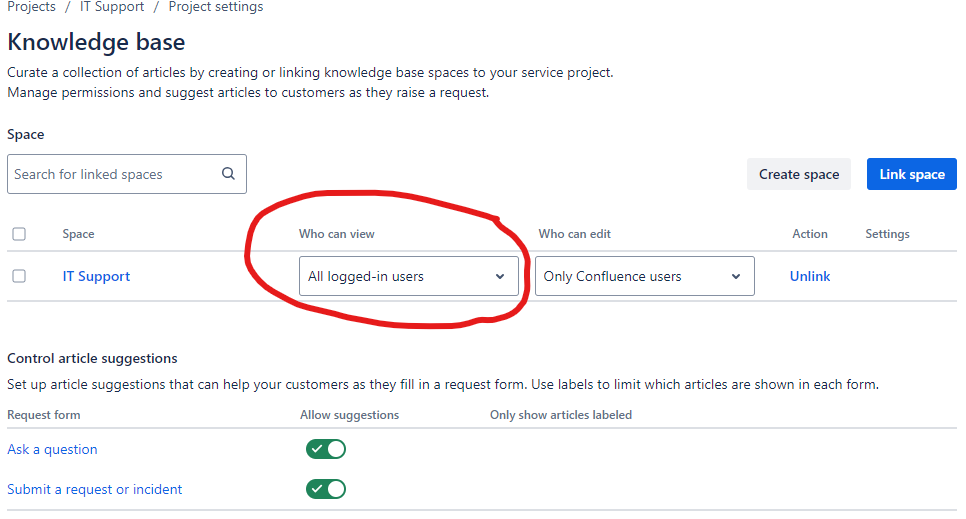This screenshot has width=966, height=519.
Task: Open the IT Support space link in the table
Action: pyautogui.click(x=96, y=276)
